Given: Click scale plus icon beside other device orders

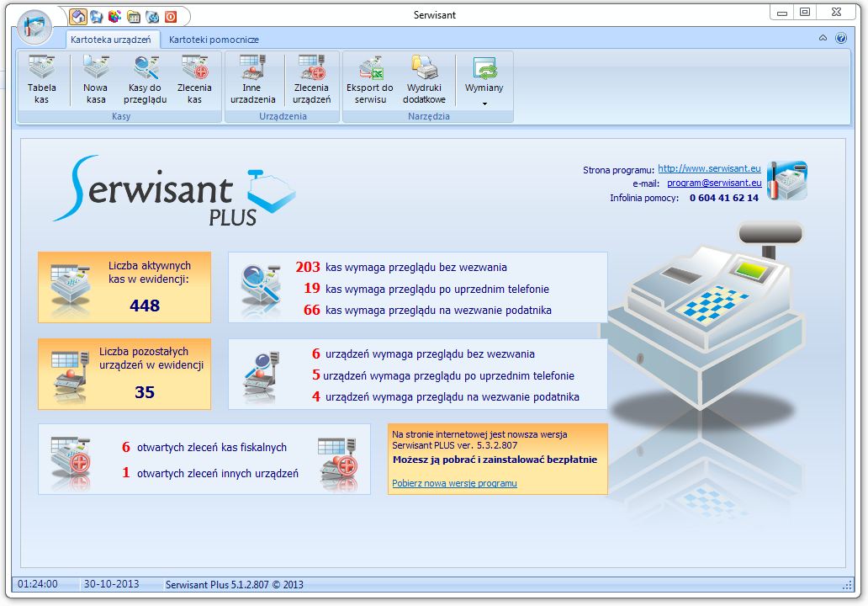Looking at the screenshot, I should tap(338, 463).
